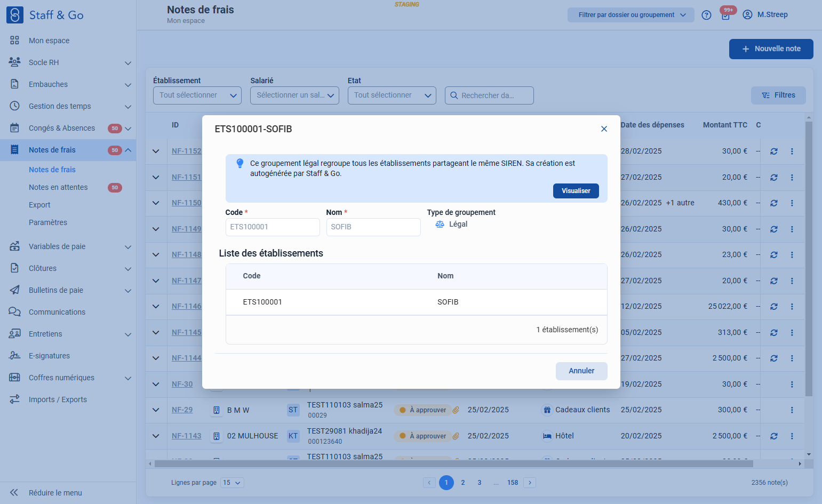Image resolution: width=822 pixels, height=504 pixels.
Task: Click the Communications chat icon in sidebar
Action: pyautogui.click(x=14, y=312)
